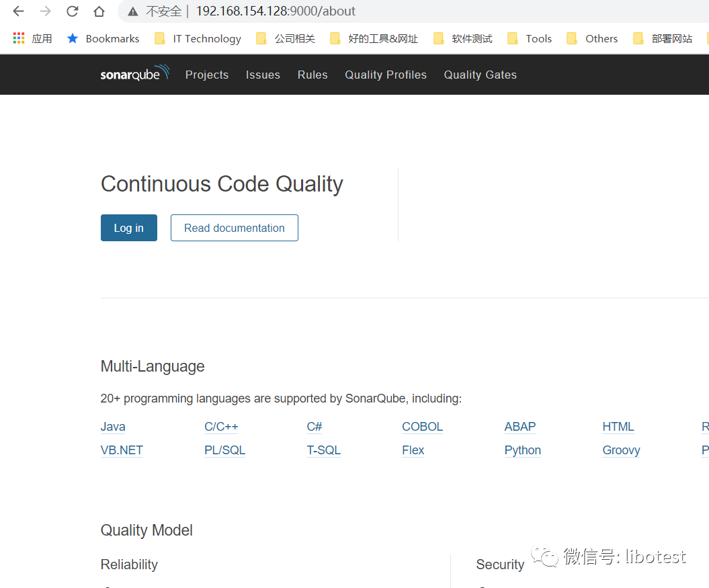Click the '20+ programming languages' description text

(x=281, y=398)
